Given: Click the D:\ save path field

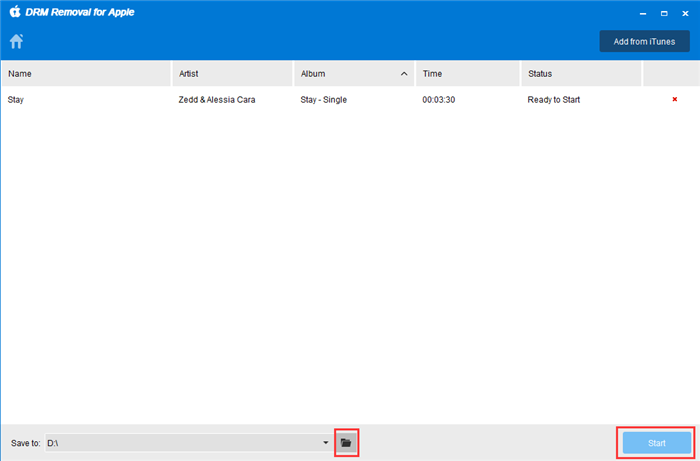Looking at the screenshot, I should [x=180, y=442].
